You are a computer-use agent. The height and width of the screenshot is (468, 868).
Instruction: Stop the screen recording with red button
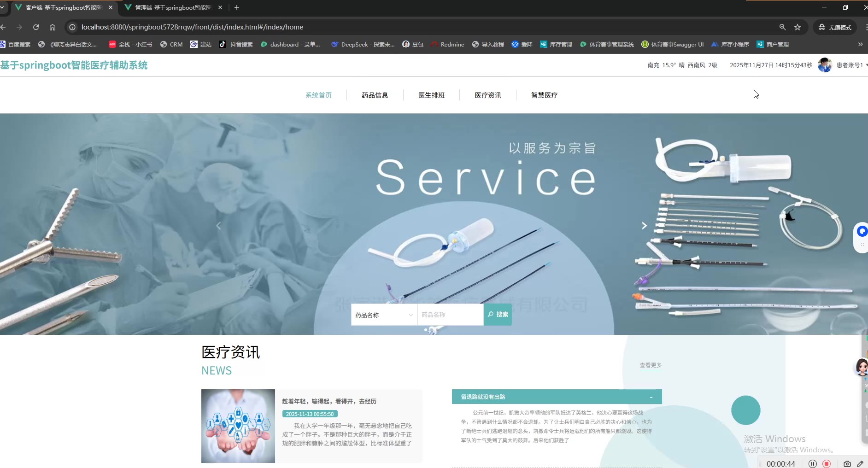[827, 463]
